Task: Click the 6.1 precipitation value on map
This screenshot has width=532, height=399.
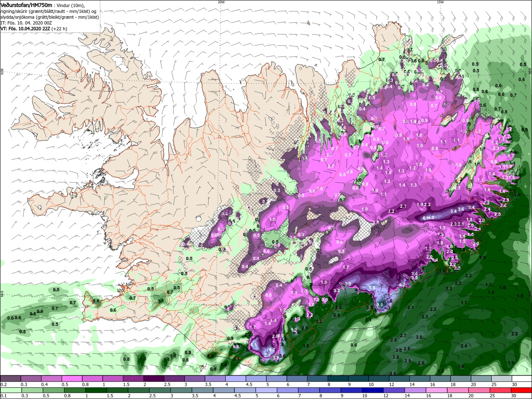Action: click(254, 345)
